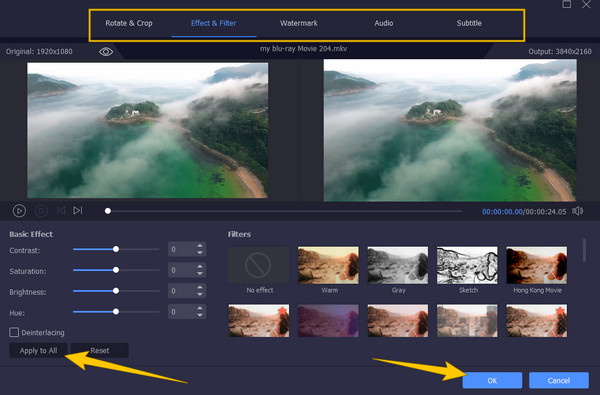Decrease Saturation value with down arrow
This screenshot has width=600, height=395.
pos(200,273)
